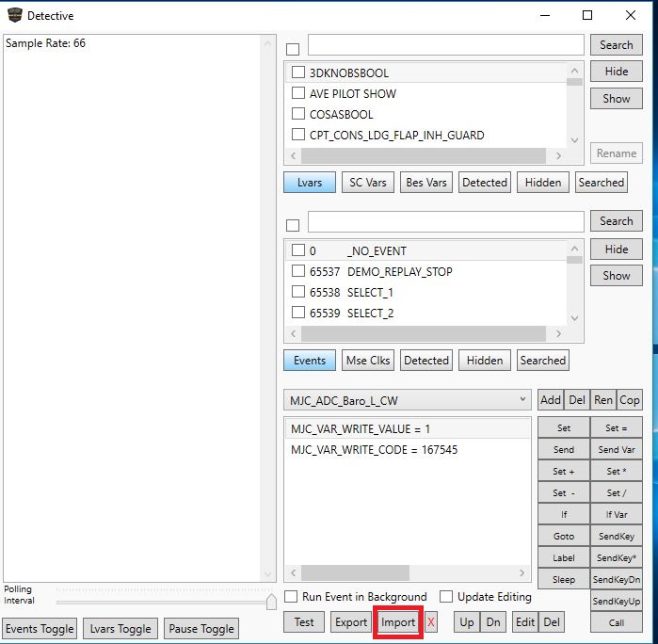Tick the Update Editing checkbox
Screen dimensions: 658x644
(x=448, y=597)
